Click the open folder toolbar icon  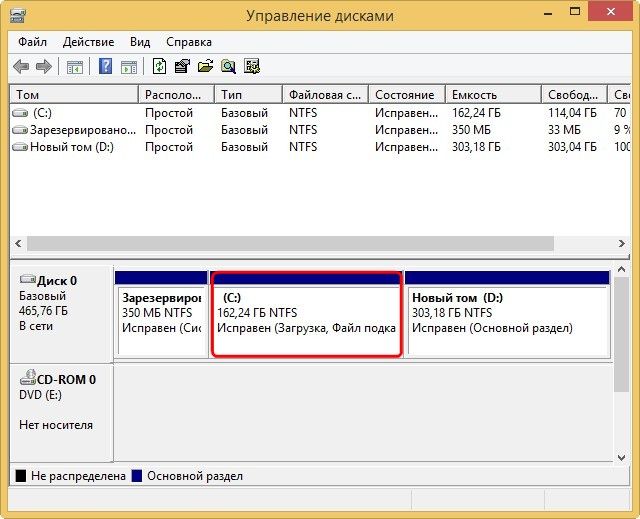point(205,66)
